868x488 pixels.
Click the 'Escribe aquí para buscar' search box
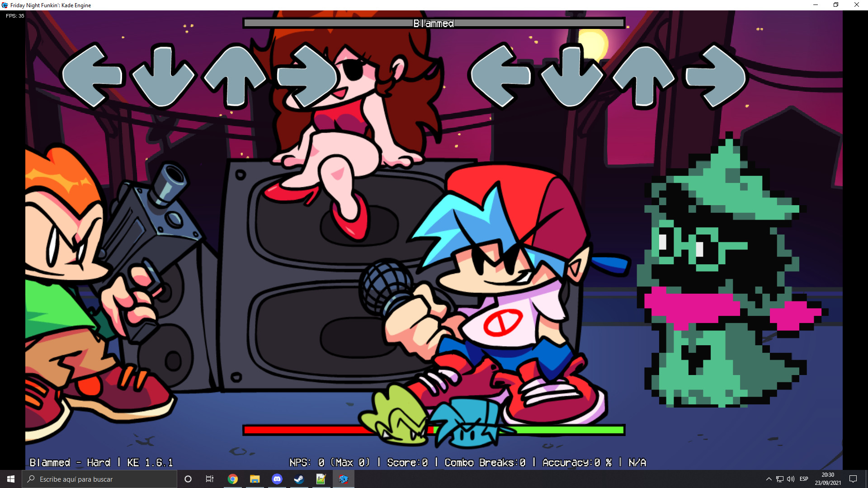[99, 479]
